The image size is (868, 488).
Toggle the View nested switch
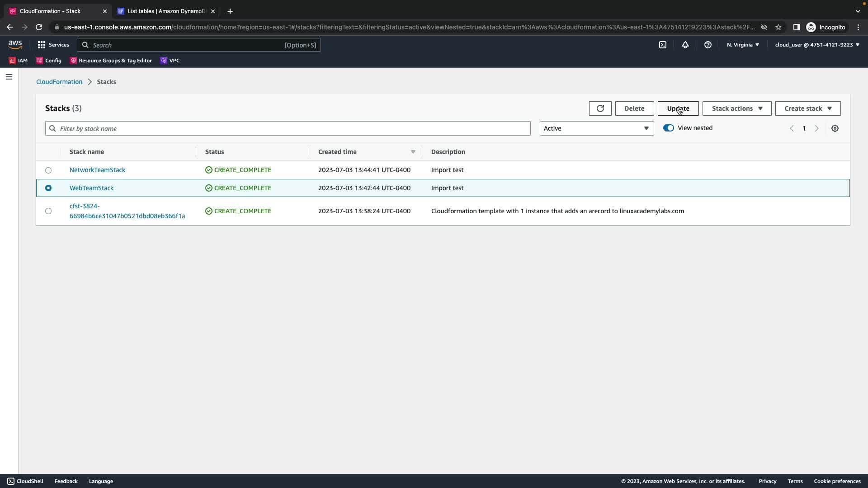tap(668, 128)
